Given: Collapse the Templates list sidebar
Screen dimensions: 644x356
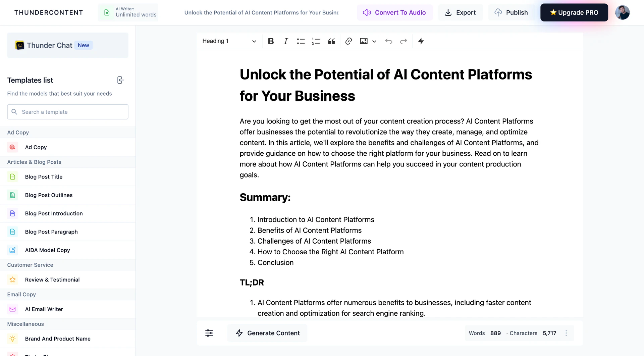Looking at the screenshot, I should coord(120,80).
